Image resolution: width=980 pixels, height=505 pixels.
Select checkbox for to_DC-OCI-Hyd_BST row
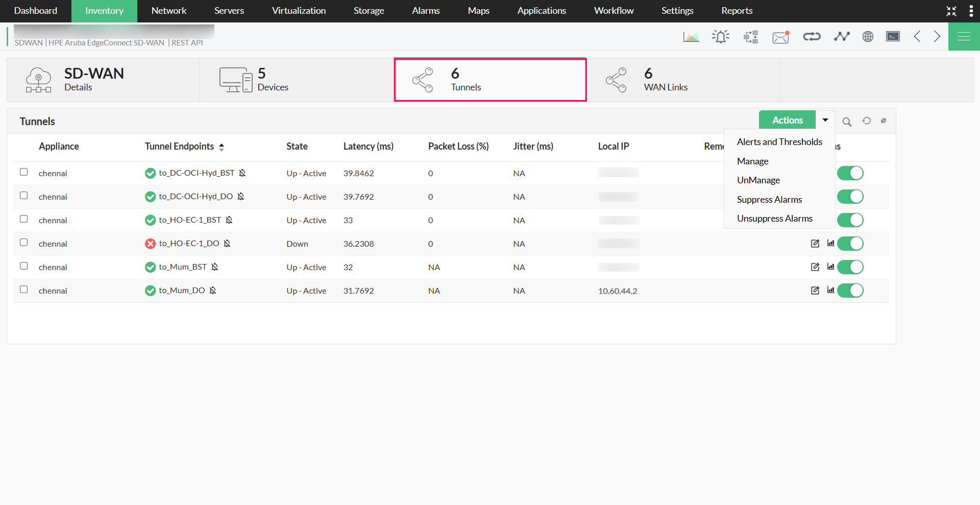pos(23,172)
